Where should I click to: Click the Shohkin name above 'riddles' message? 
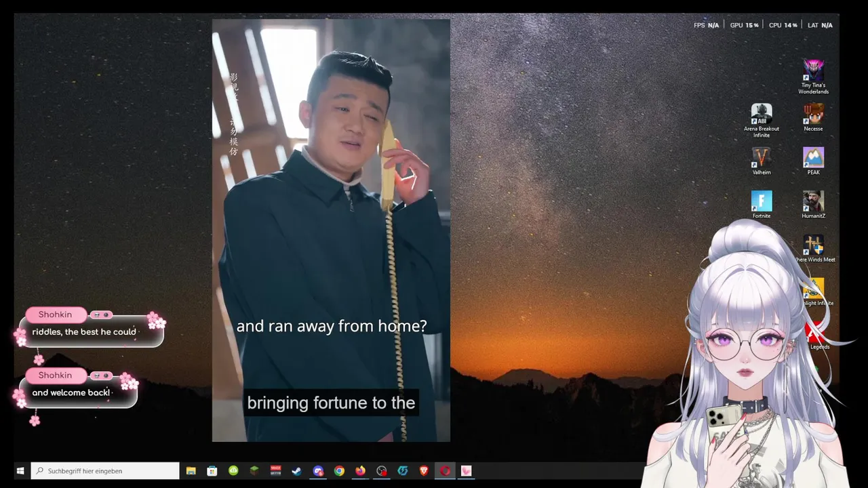[x=55, y=314]
